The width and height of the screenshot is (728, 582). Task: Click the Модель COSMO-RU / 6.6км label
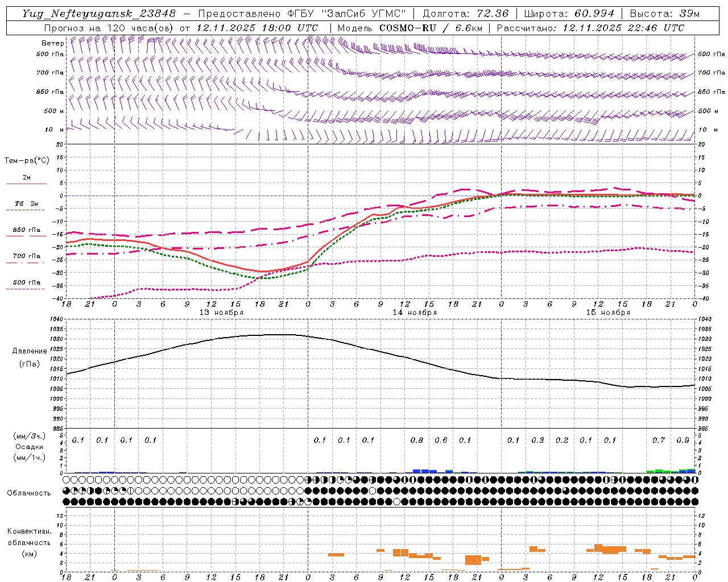pos(410,28)
